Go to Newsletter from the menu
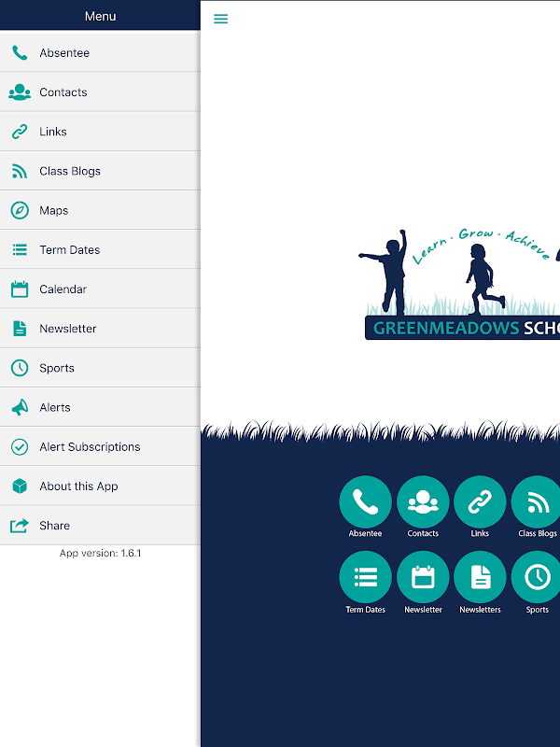The image size is (560, 747). (100, 329)
